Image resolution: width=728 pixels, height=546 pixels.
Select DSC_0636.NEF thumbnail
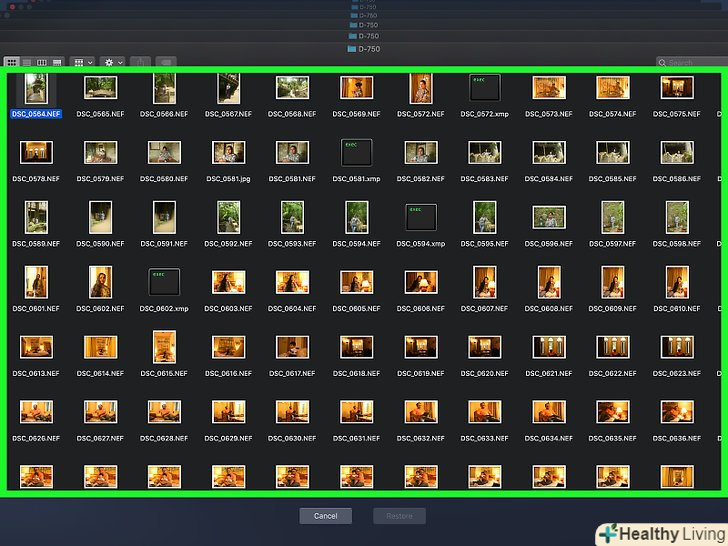coord(677,411)
